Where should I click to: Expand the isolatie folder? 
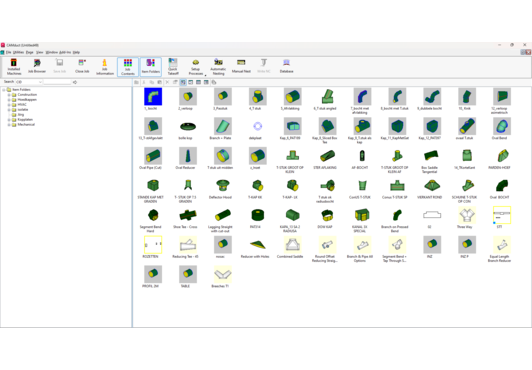[9, 110]
